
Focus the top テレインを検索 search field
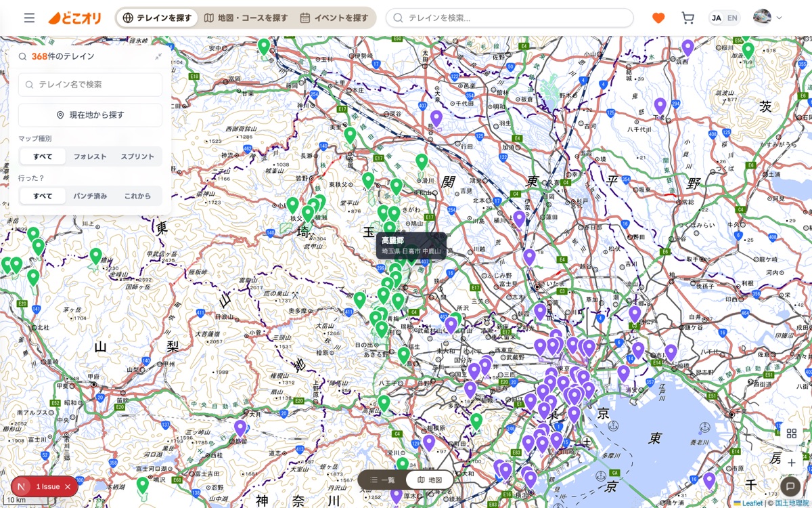pyautogui.click(x=510, y=18)
